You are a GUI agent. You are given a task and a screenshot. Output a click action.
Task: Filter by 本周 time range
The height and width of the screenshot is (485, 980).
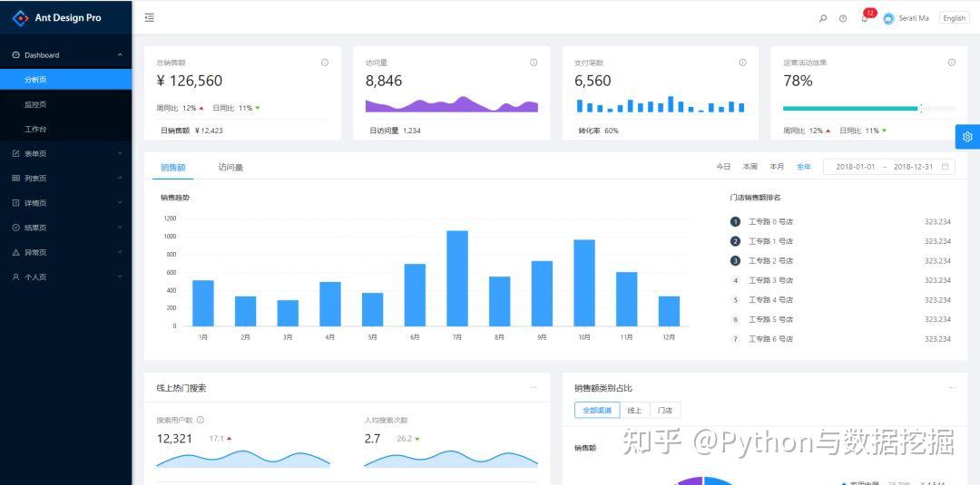click(750, 167)
